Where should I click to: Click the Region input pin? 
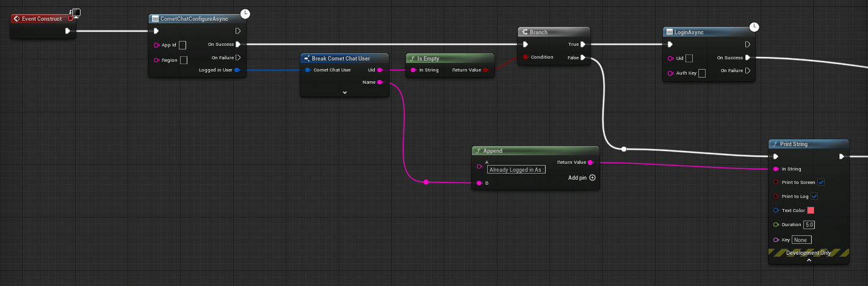coord(156,60)
